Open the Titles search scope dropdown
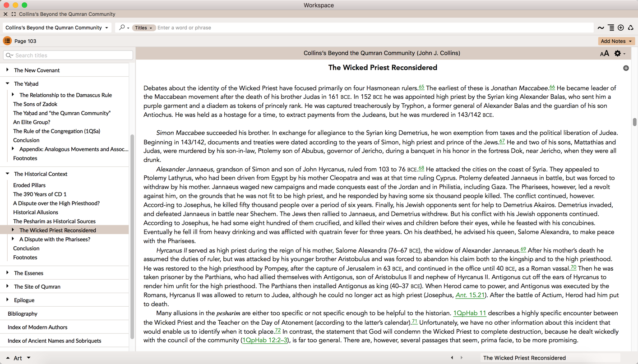The image size is (638, 364). 143,28
